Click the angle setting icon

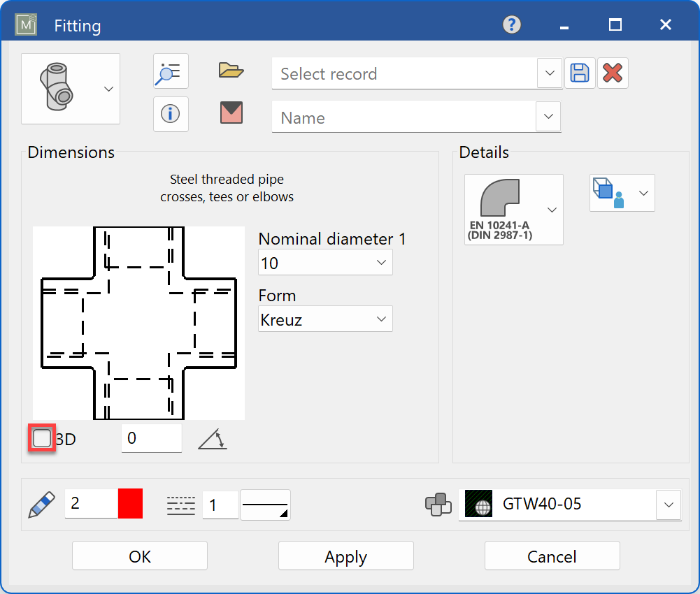212,438
